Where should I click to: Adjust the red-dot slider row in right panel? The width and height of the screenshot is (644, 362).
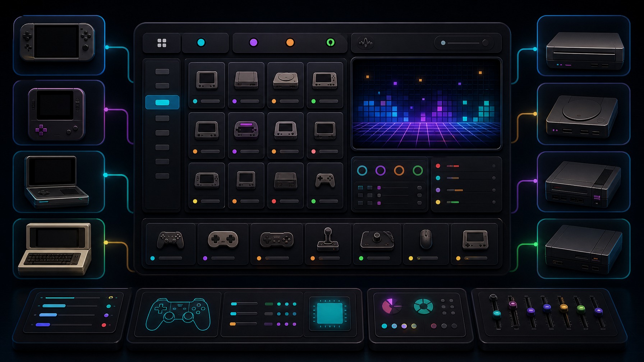coord(466,166)
